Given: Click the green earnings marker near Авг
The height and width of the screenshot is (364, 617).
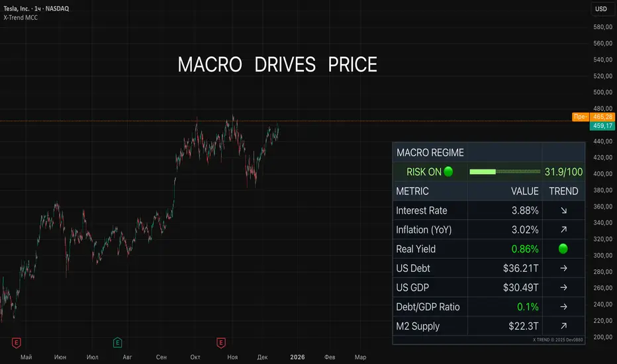Looking at the screenshot, I should tap(117, 342).
